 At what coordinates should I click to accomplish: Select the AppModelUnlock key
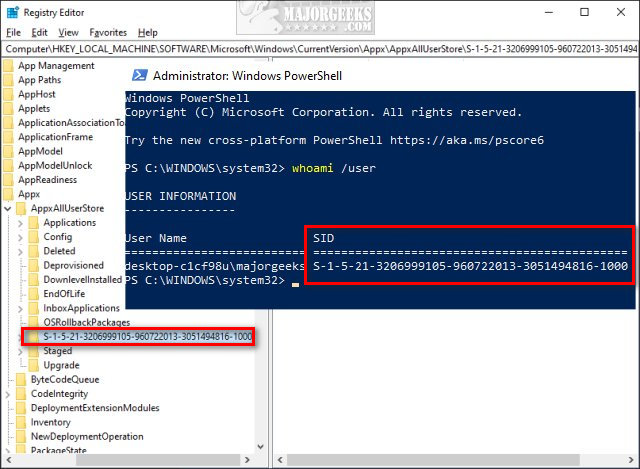click(55, 166)
